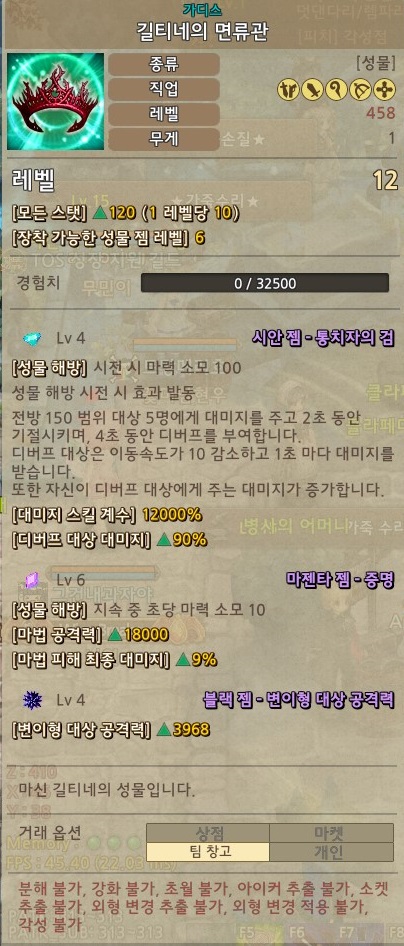
Task: Click the item title 길티네의 면류관
Action: [201, 31]
